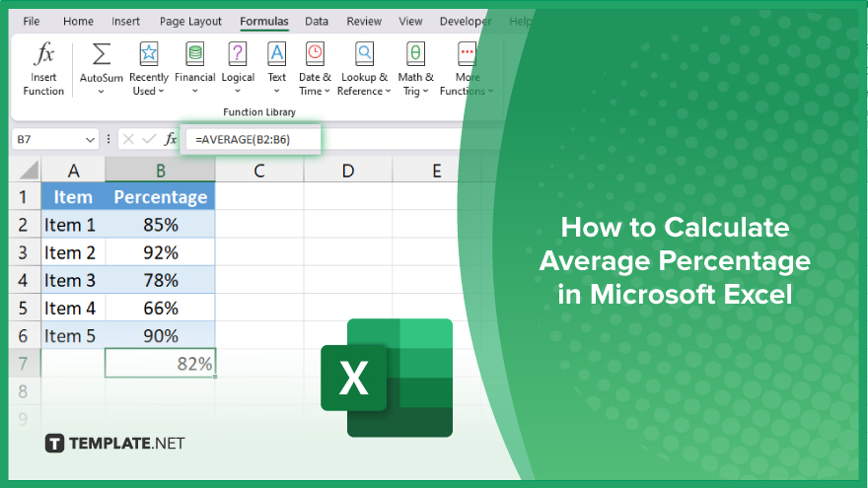Click cell containing Item 4
Screen dimensions: 868x488
pos(73,308)
